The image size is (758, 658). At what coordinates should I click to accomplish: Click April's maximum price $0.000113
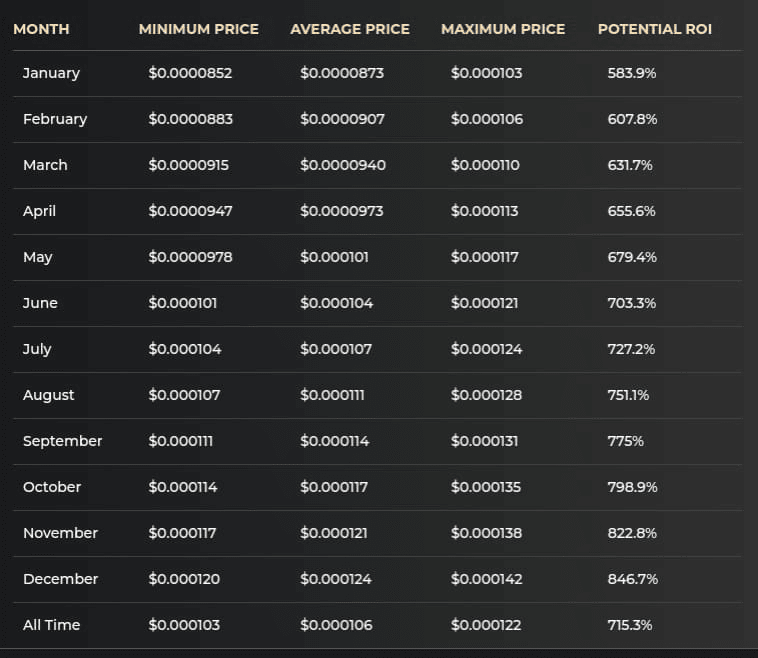pos(485,211)
